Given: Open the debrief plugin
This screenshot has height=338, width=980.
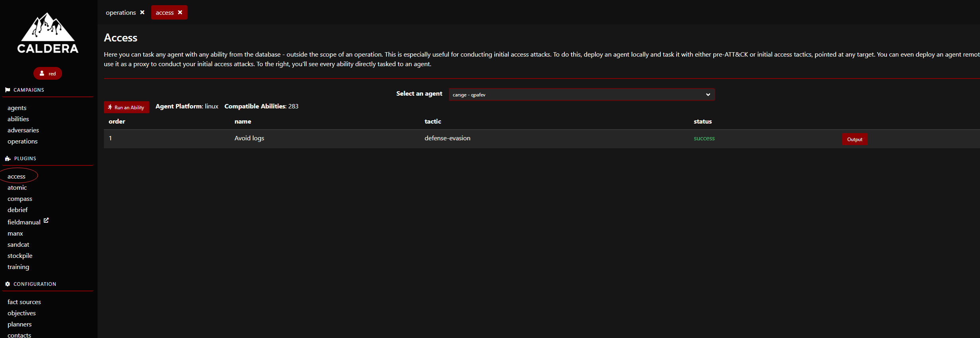Looking at the screenshot, I should coord(18,210).
